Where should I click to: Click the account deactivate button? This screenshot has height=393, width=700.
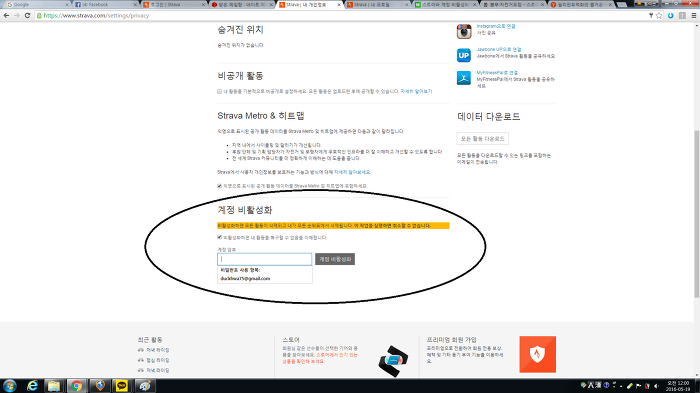[x=335, y=259]
